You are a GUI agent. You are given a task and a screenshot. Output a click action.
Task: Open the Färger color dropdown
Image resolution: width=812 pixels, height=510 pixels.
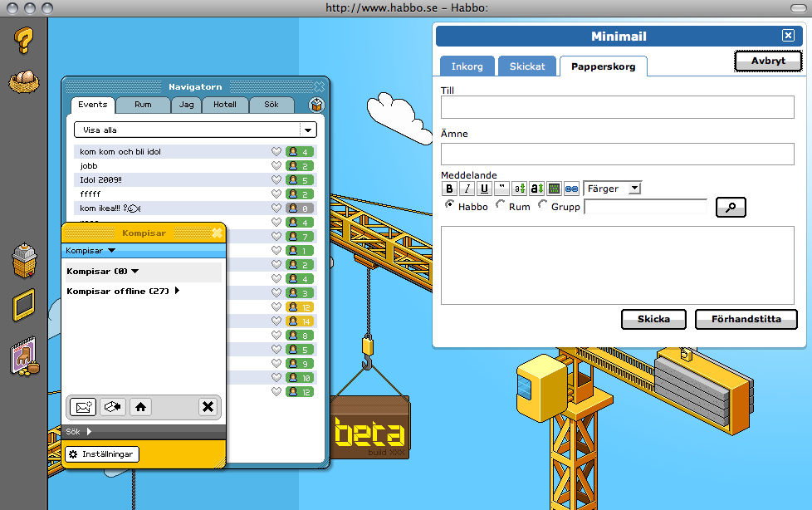tap(612, 189)
